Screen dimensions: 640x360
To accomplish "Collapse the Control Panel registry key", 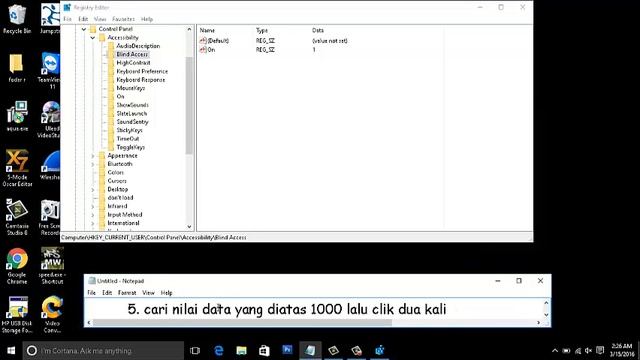I will (x=84, y=29).
